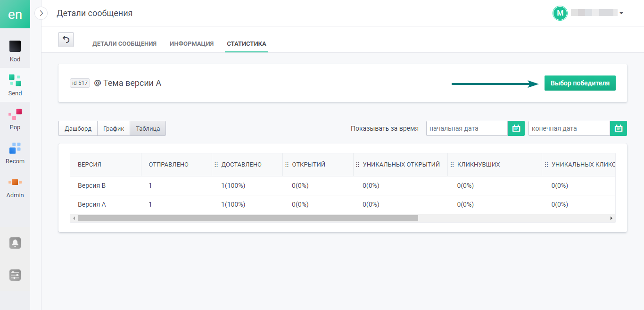Open the Send module in sidebar

click(15, 85)
